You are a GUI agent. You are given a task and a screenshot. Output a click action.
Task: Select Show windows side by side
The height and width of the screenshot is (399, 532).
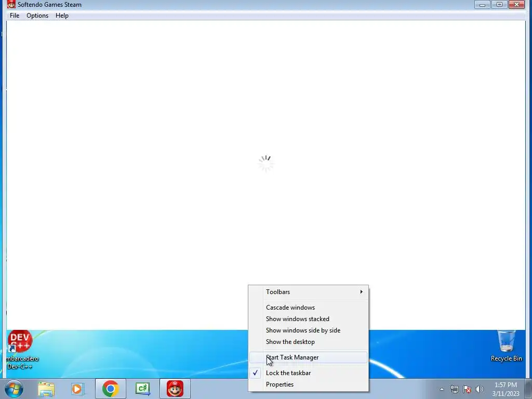click(308, 330)
